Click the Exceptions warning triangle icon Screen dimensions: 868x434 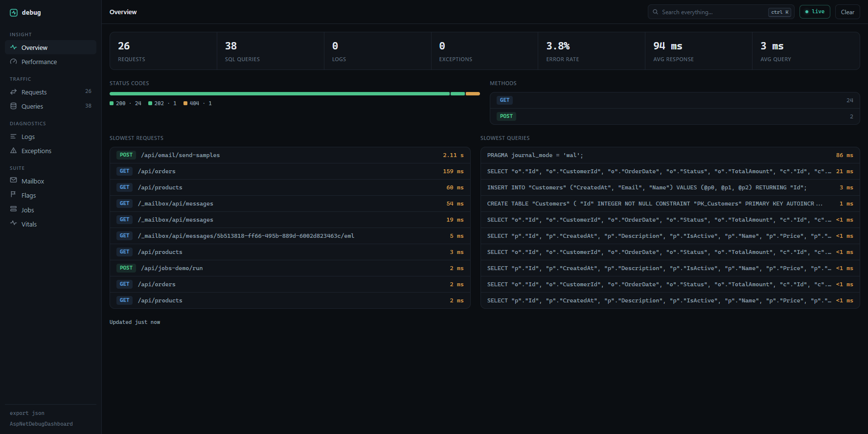pyautogui.click(x=14, y=151)
